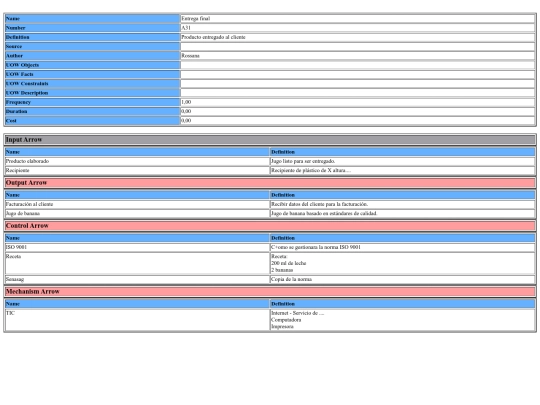Click the 'Copia de la norma' definition

tap(291, 279)
